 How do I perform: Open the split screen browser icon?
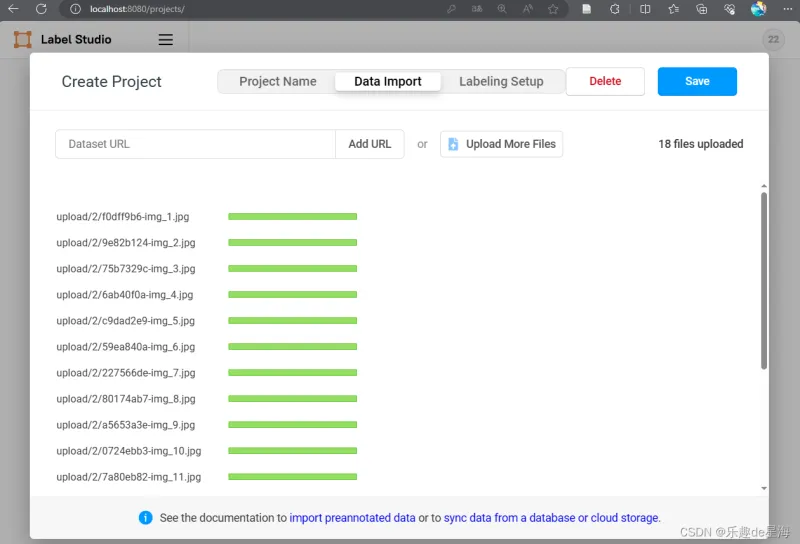tap(645, 9)
